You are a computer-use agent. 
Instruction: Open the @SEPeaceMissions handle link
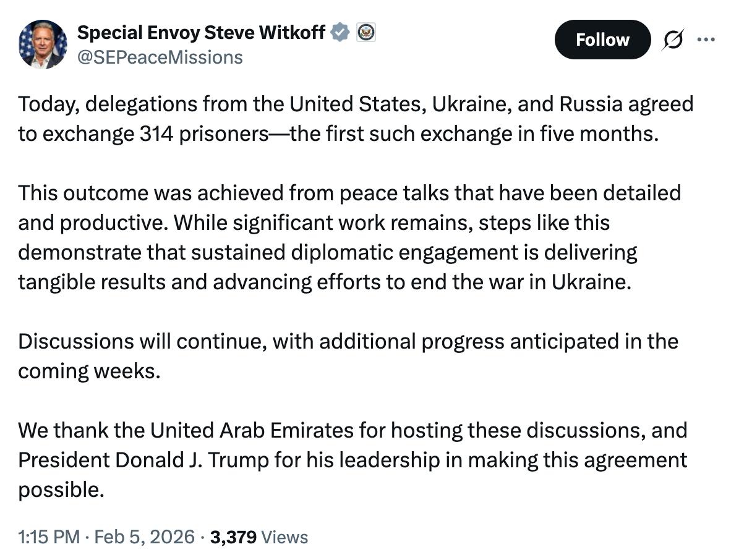[160, 57]
